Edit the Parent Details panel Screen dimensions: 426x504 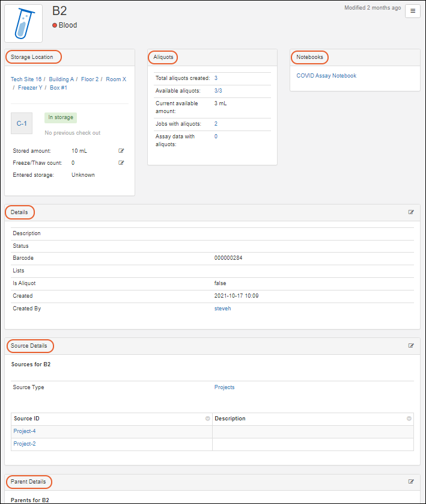(x=411, y=482)
